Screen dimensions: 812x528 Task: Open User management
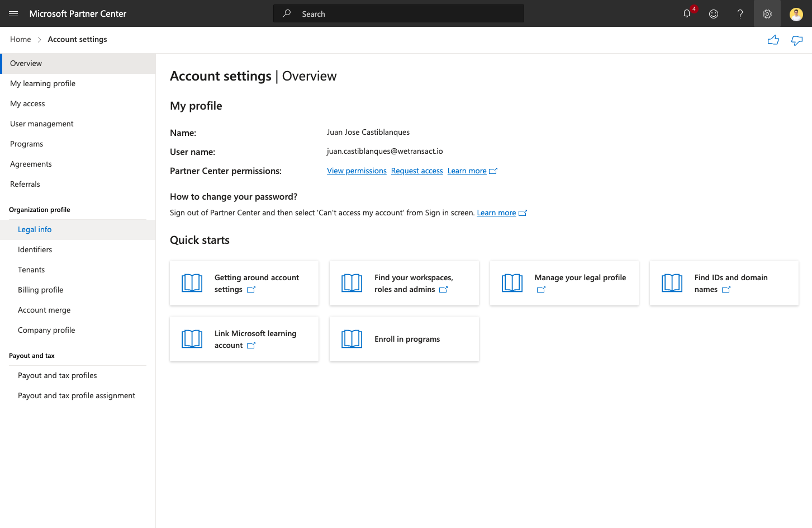pyautogui.click(x=78, y=124)
